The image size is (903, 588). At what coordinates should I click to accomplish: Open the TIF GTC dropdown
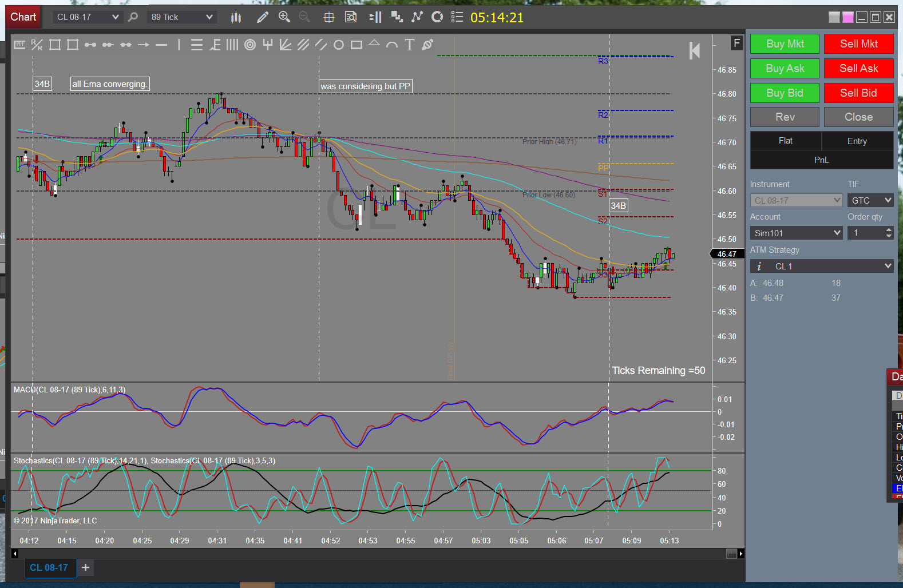point(870,200)
